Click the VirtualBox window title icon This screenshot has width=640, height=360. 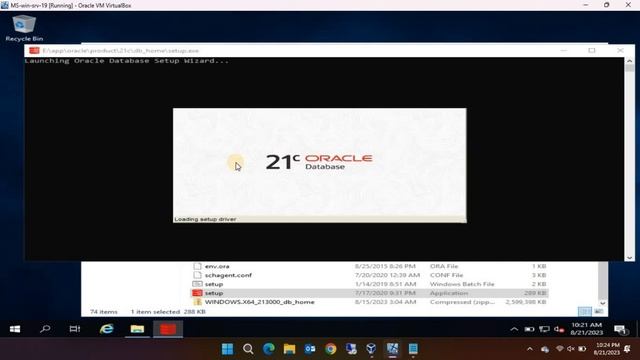(x=4, y=5)
